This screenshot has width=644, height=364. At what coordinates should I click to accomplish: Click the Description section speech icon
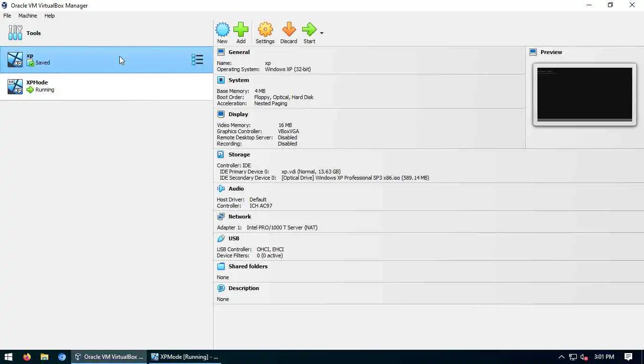(x=221, y=288)
